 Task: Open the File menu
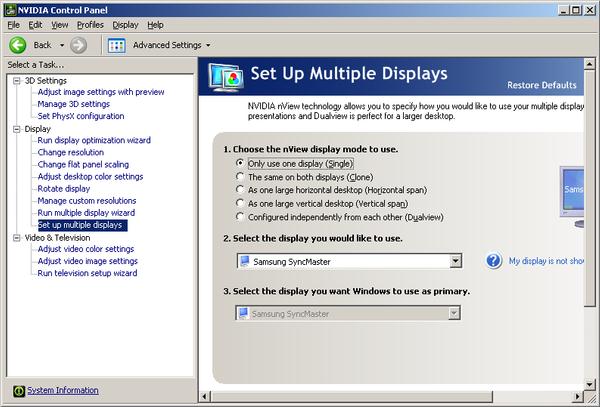click(13, 25)
